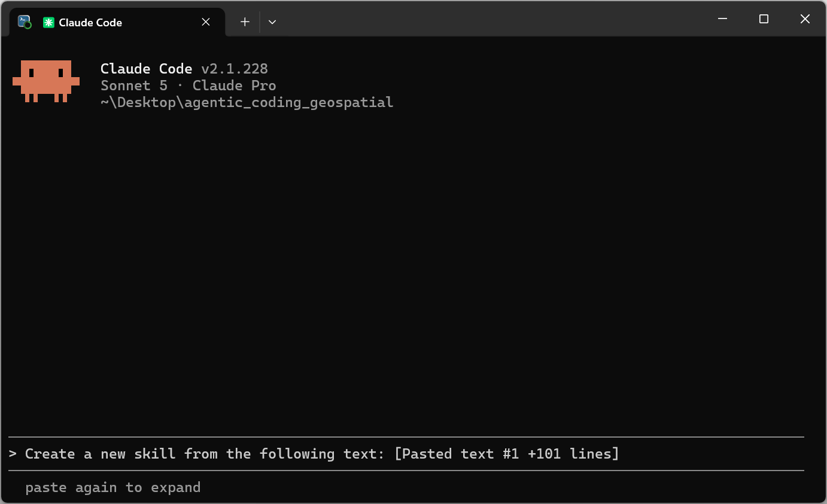This screenshot has width=827, height=504.
Task: Click the Sonnet 5 model label
Action: coord(134,85)
